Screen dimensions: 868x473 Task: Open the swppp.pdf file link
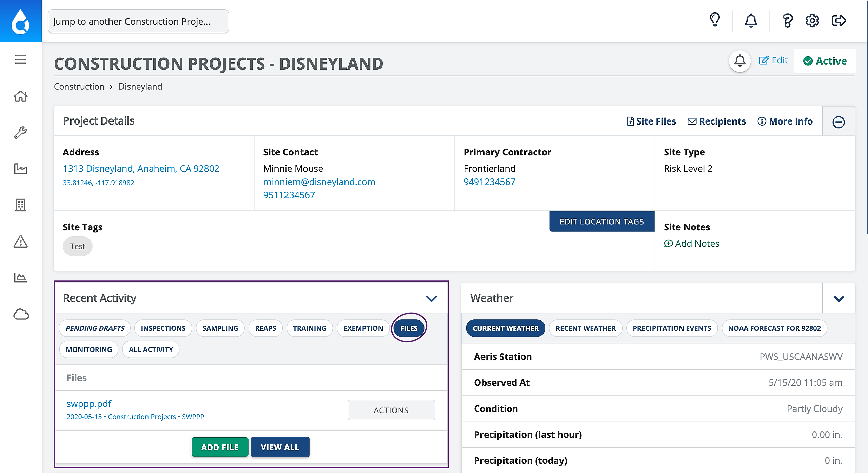click(x=89, y=403)
